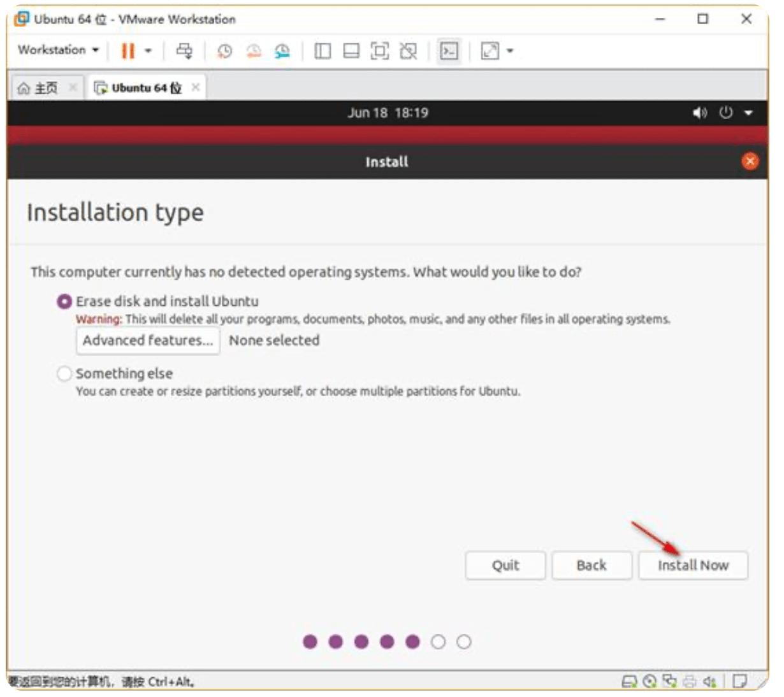This screenshot has width=784, height=697.
Task: Pause the virtual machine
Action: pyautogui.click(x=128, y=51)
